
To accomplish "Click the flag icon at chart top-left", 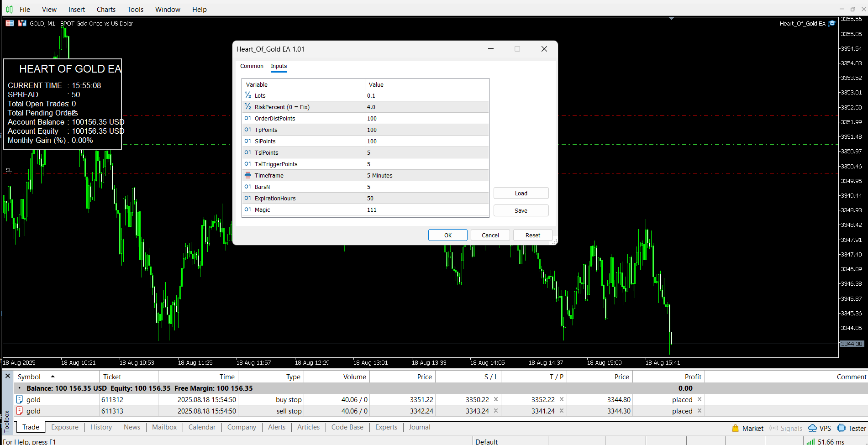I will (x=10, y=23).
